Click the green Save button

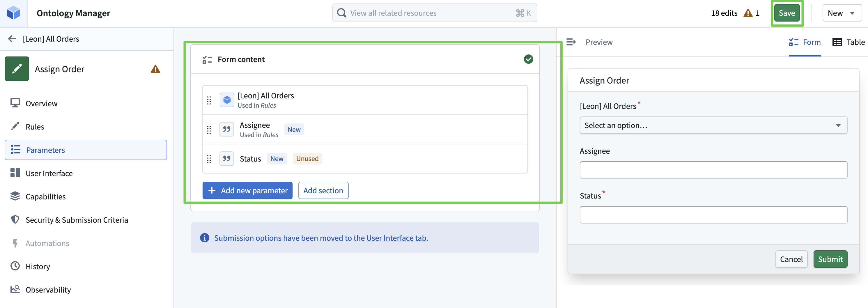point(786,13)
